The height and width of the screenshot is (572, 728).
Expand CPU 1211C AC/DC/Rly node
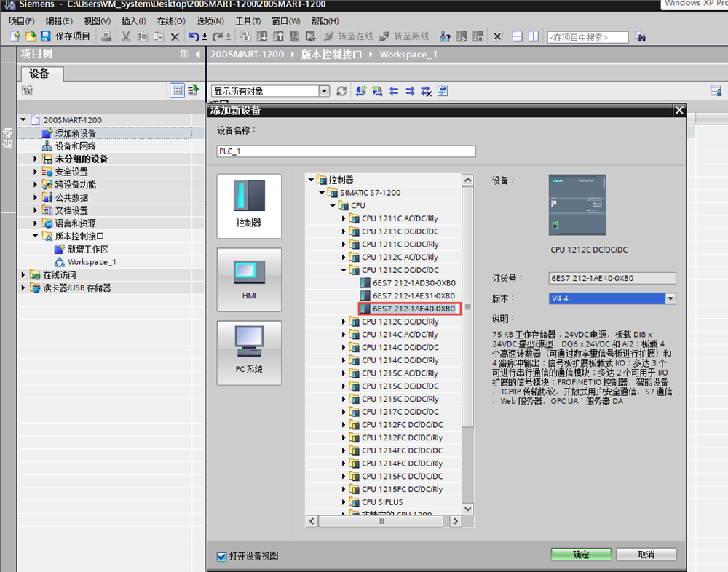click(x=344, y=218)
